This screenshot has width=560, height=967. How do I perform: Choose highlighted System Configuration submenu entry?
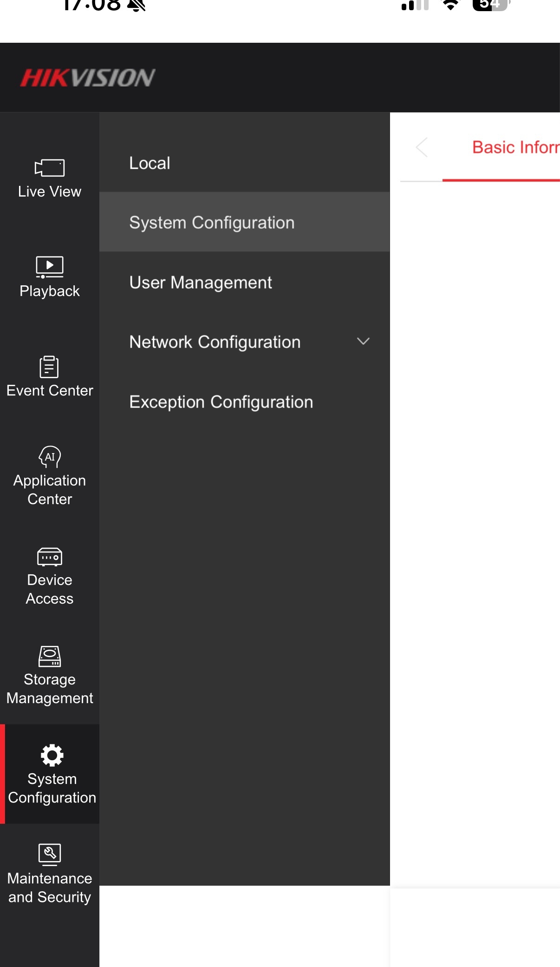point(212,223)
